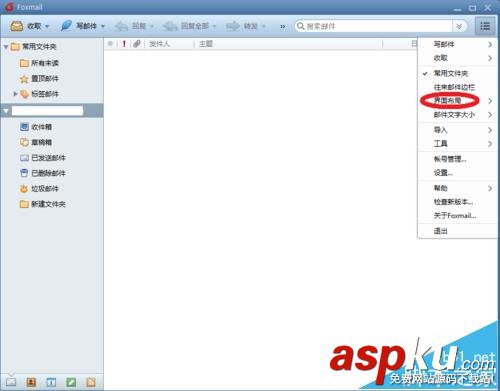Choose 帐号管理... from the menu

(457, 159)
